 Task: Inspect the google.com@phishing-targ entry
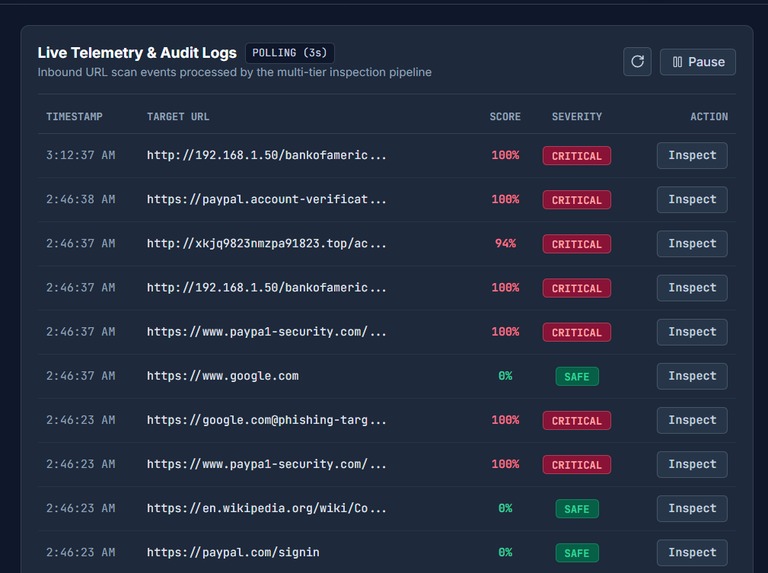(x=692, y=420)
